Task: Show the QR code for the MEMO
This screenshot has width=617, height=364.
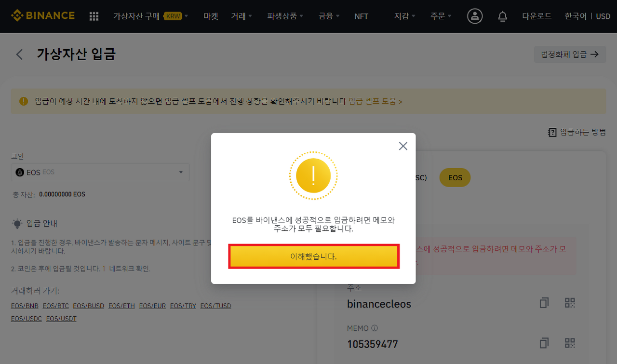Action: click(x=569, y=343)
